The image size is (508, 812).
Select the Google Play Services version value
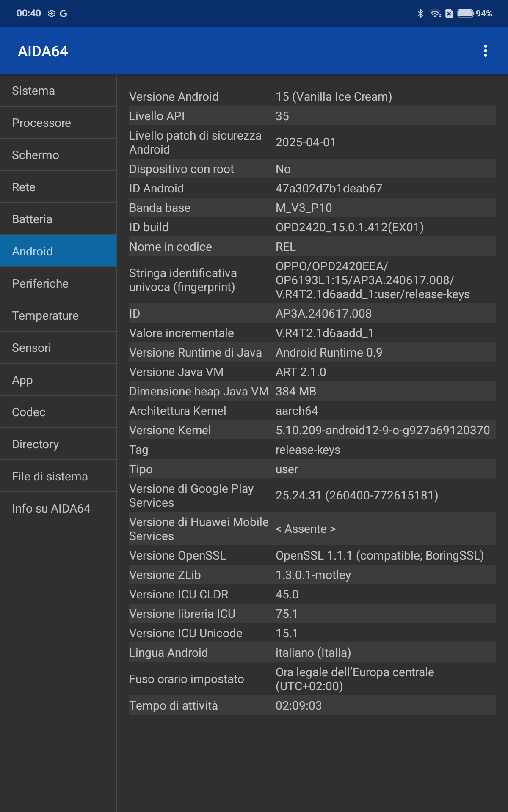pos(357,495)
